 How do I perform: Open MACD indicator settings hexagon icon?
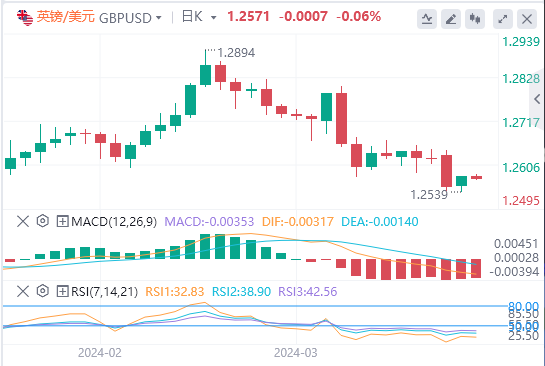click(42, 221)
